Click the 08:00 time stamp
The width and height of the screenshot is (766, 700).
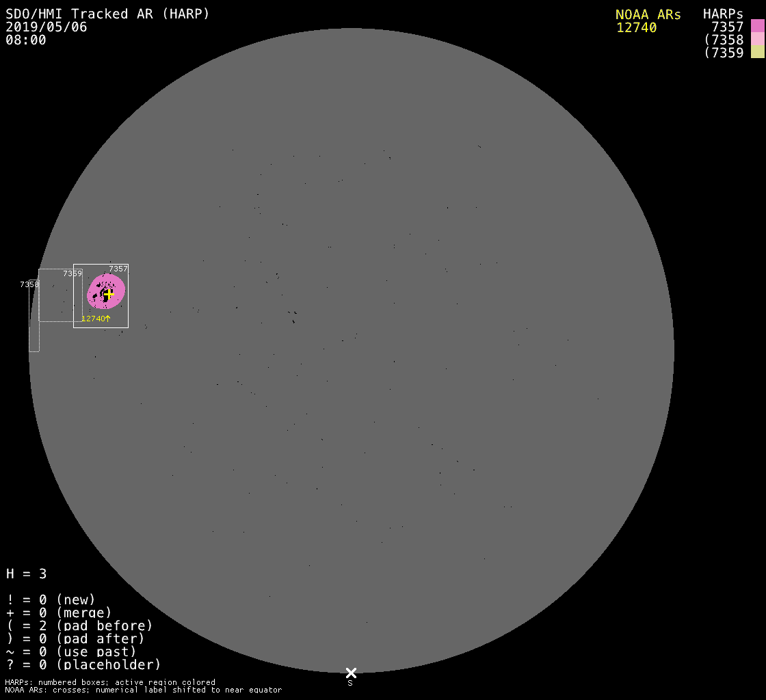click(x=26, y=40)
